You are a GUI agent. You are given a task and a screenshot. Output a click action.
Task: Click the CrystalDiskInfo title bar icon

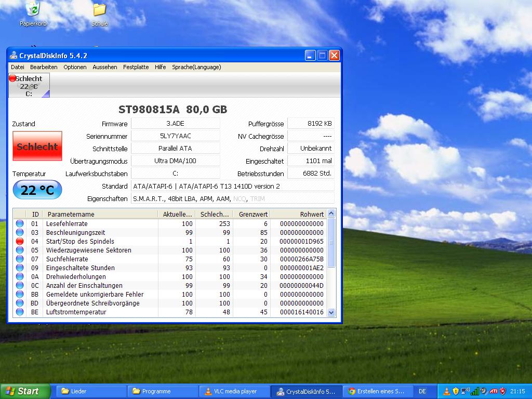14,55
